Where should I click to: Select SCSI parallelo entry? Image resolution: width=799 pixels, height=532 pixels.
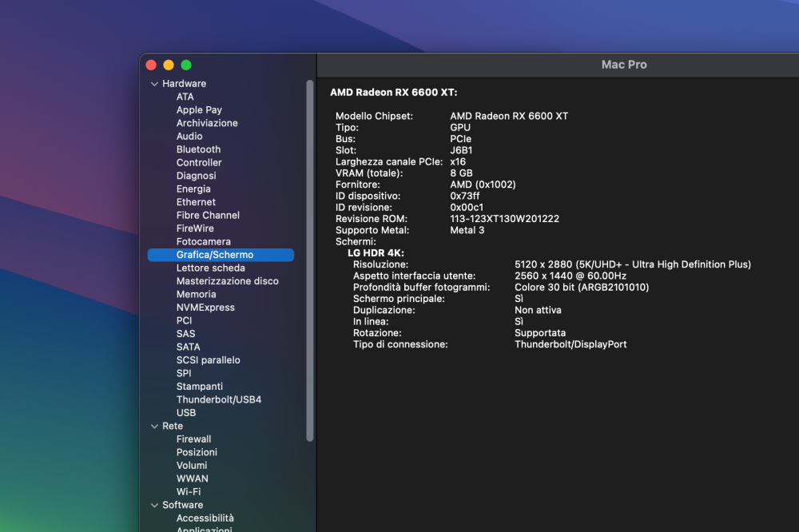[209, 360]
